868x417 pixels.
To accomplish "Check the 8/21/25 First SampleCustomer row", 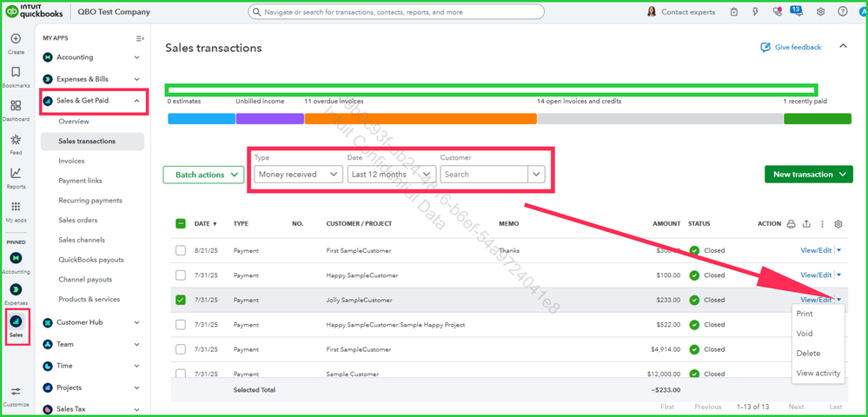I will pyautogui.click(x=181, y=250).
